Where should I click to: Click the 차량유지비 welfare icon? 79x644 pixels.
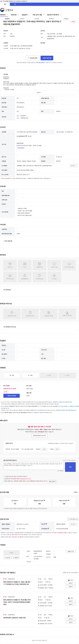pyautogui.click(x=39, y=265)
